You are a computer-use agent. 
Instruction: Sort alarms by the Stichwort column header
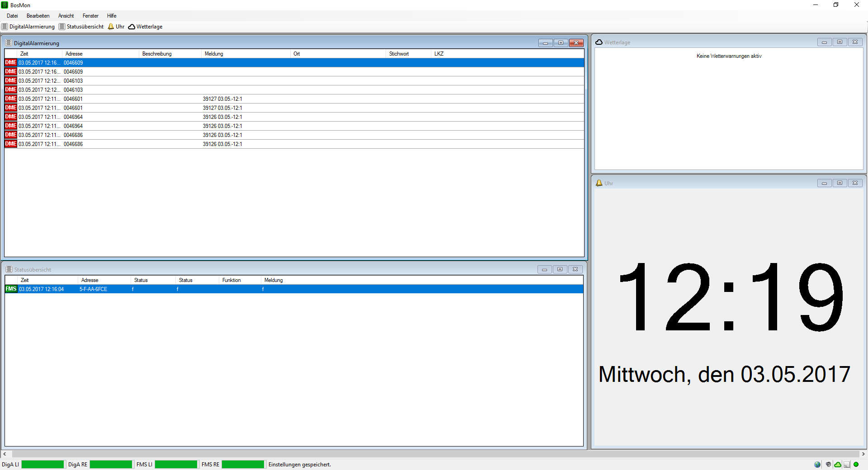click(x=399, y=54)
